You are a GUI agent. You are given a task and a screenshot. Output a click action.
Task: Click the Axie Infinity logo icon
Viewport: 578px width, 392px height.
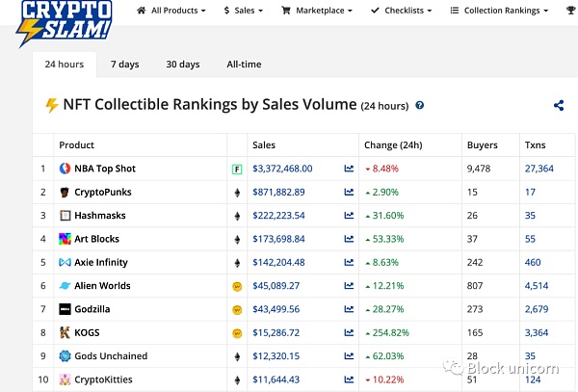coord(65,262)
